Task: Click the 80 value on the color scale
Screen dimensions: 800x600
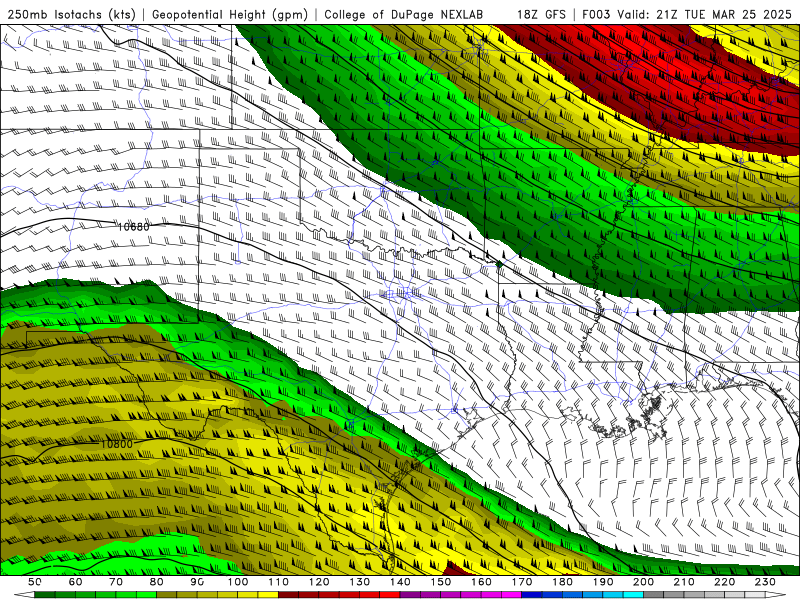Action: pos(156,582)
